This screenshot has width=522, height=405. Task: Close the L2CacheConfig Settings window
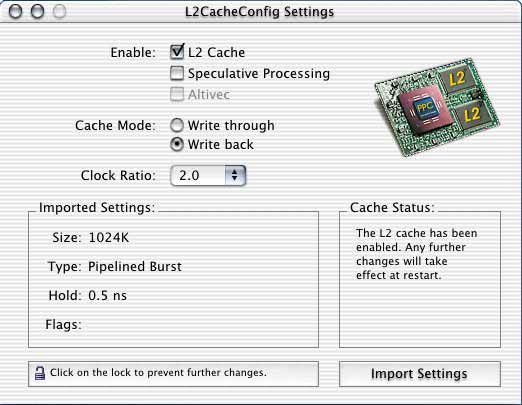point(15,12)
